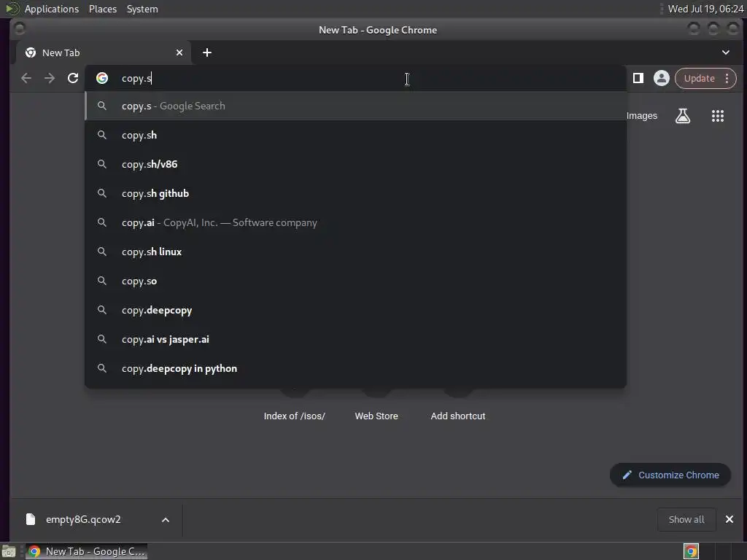The width and height of the screenshot is (747, 560).
Task: Select the 'copy.sh' suggestion
Action: 355,135
